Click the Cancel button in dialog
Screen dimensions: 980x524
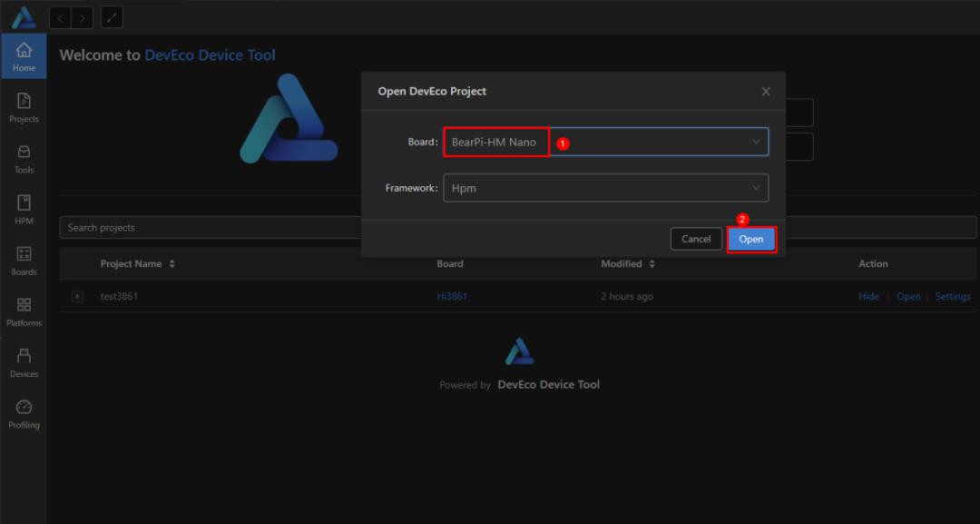[x=696, y=239]
